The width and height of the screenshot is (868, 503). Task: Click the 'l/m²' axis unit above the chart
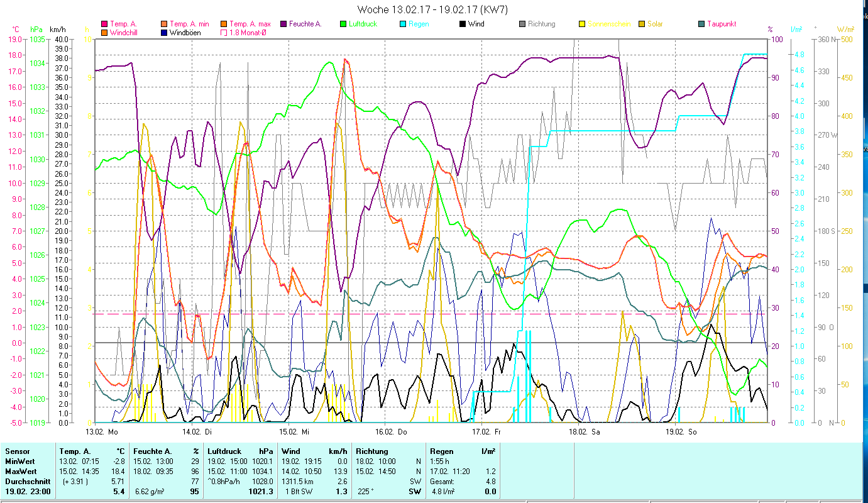tap(796, 29)
